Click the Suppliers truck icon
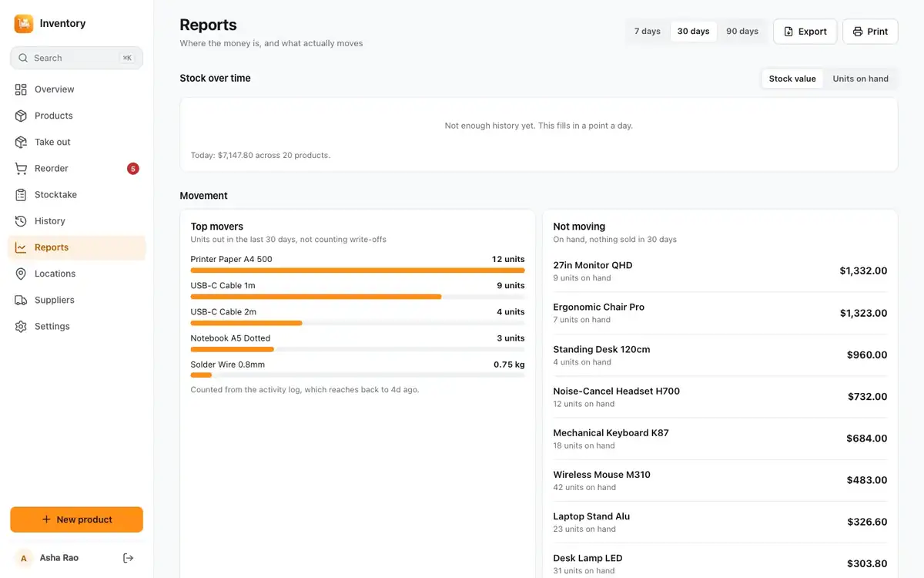The height and width of the screenshot is (578, 924). click(x=21, y=300)
